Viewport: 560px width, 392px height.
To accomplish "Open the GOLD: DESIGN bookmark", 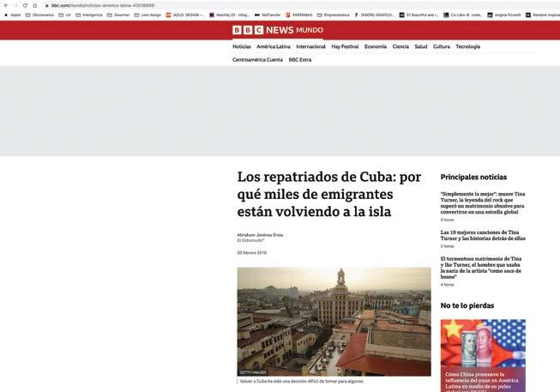I will coord(185,15).
